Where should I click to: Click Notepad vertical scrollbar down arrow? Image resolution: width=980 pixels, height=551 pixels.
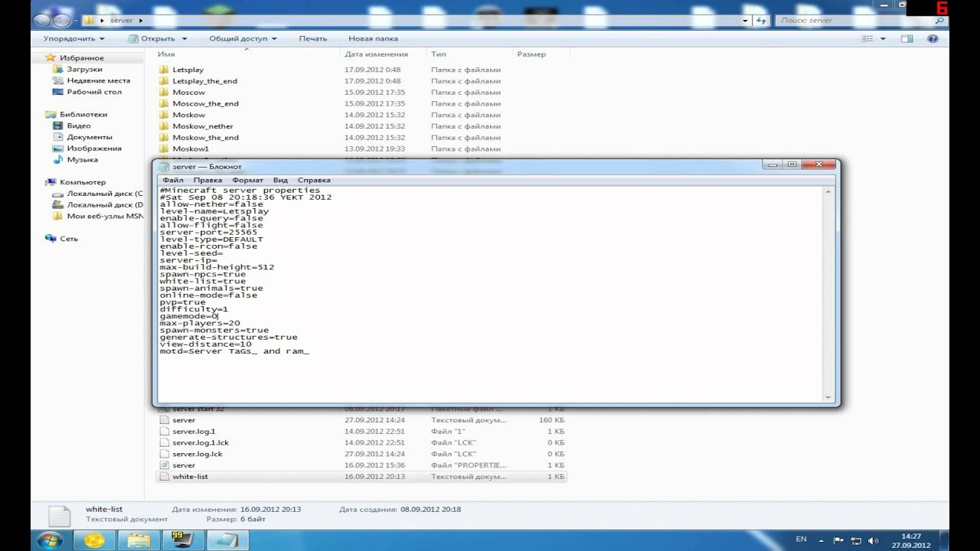tap(828, 397)
